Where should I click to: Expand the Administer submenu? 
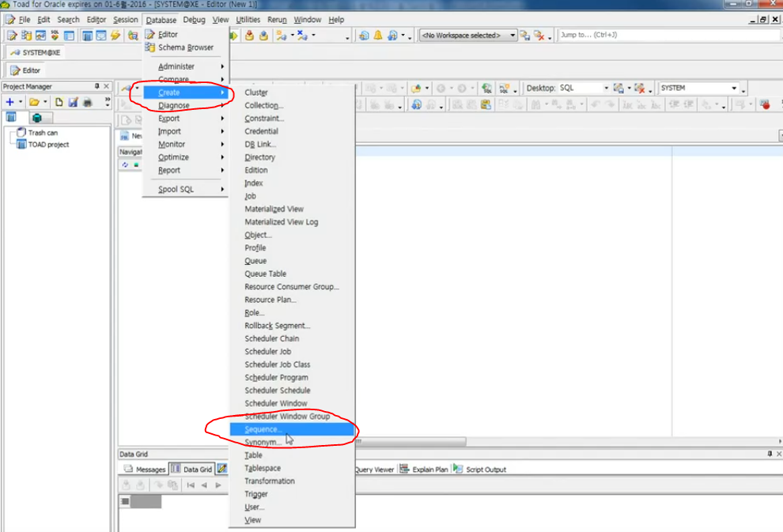(185, 66)
